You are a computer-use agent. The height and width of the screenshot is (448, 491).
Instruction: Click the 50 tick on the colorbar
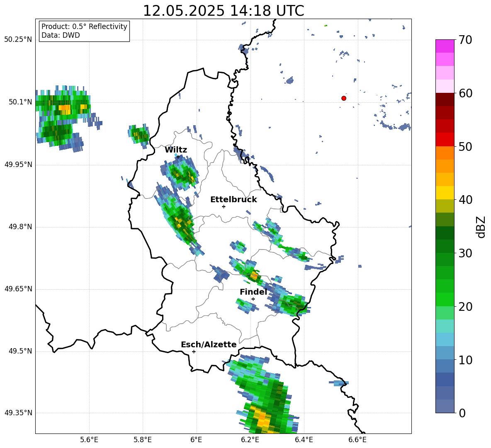465,146
